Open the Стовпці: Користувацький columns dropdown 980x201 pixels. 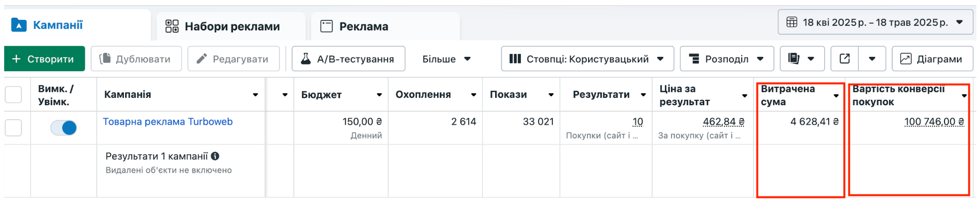click(x=587, y=59)
